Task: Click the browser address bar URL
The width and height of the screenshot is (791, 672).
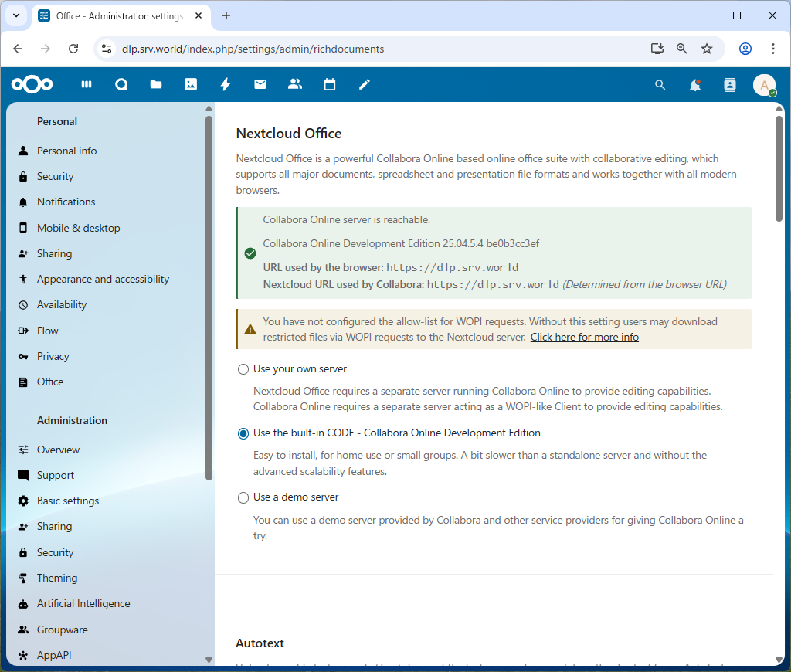Action: point(253,49)
